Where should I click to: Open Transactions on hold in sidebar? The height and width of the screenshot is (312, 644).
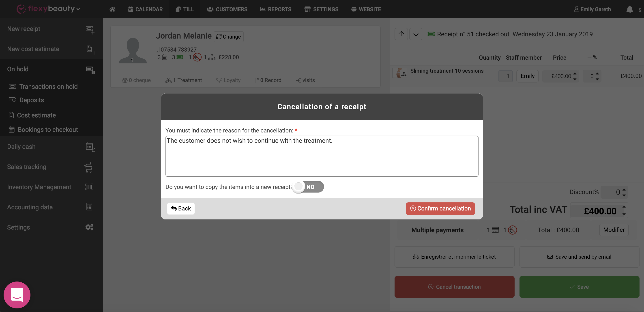pos(43,87)
